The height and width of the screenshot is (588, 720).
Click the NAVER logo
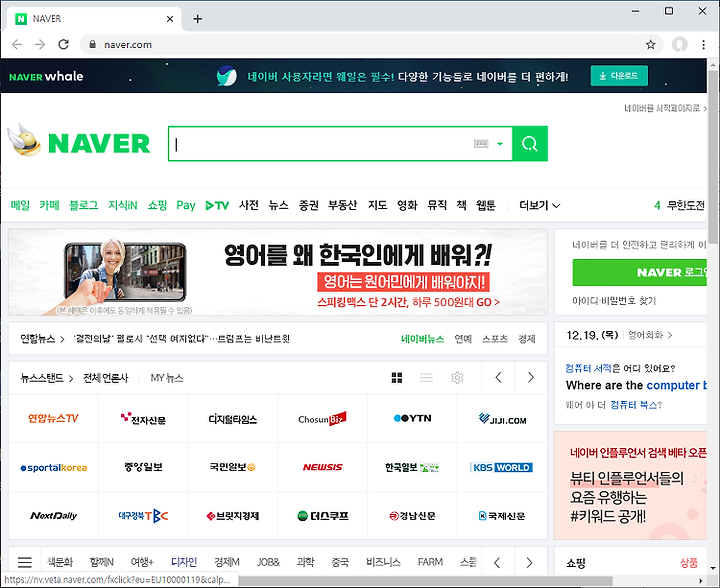point(99,143)
